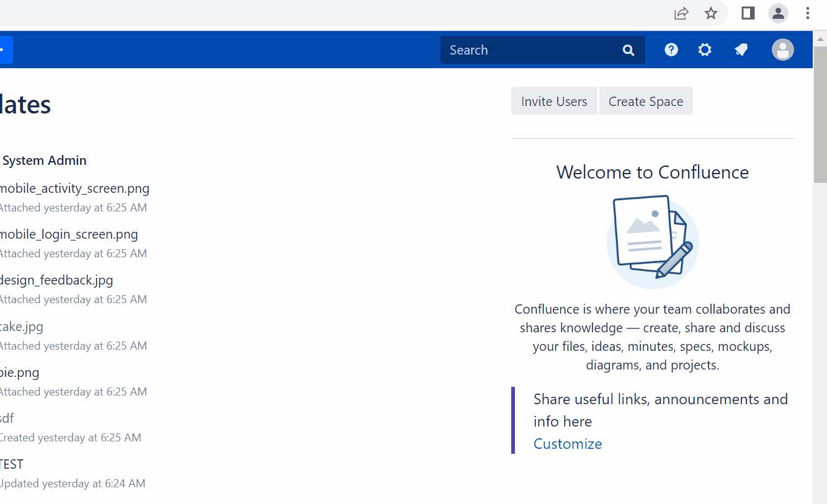Open the browser side panel icon
827x504 pixels.
tap(747, 13)
